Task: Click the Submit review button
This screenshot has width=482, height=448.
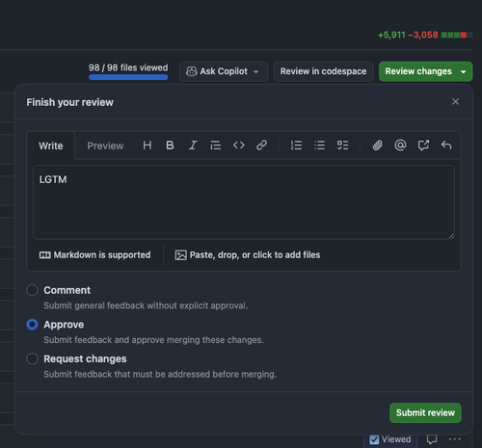Action: click(x=425, y=412)
